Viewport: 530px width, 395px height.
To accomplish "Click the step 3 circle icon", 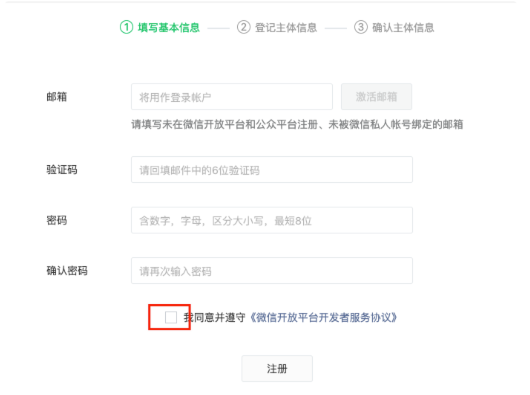I will pyautogui.click(x=361, y=27).
